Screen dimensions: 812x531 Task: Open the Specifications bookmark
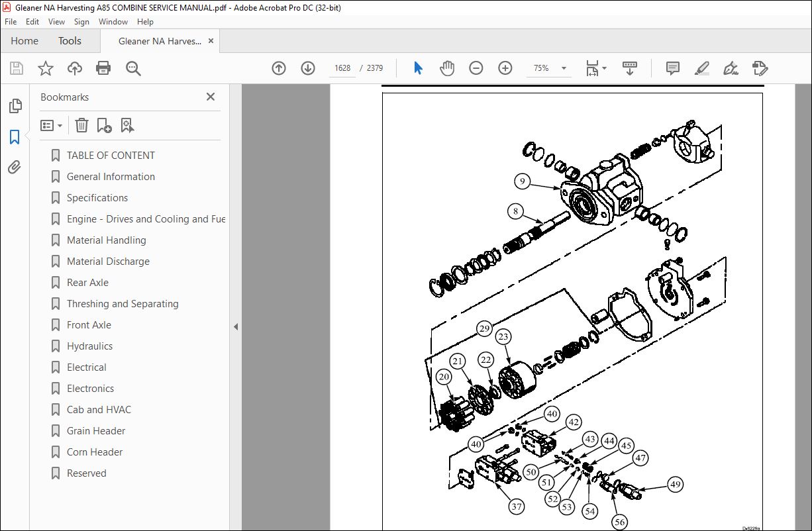tap(97, 198)
